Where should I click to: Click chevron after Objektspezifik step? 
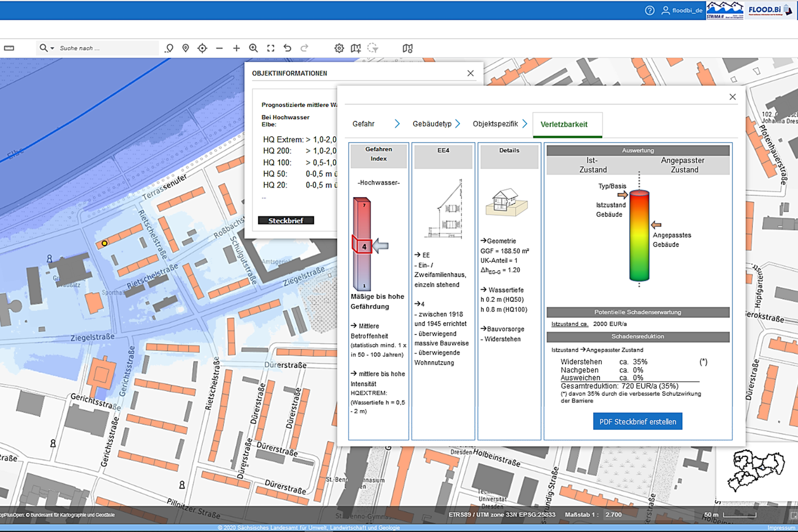[x=525, y=124]
